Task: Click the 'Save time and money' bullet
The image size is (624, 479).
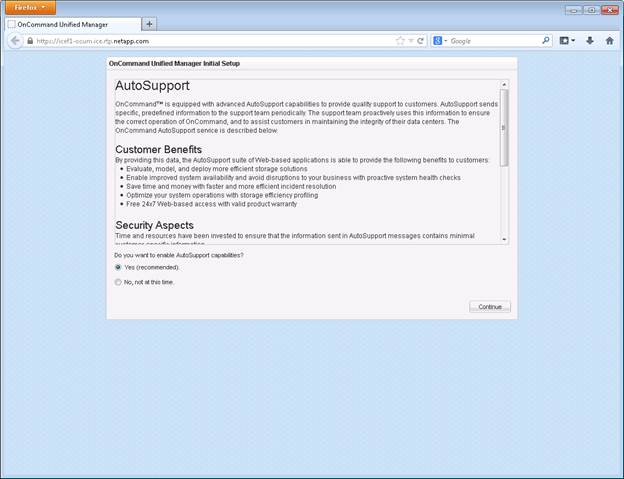Action: click(x=231, y=187)
